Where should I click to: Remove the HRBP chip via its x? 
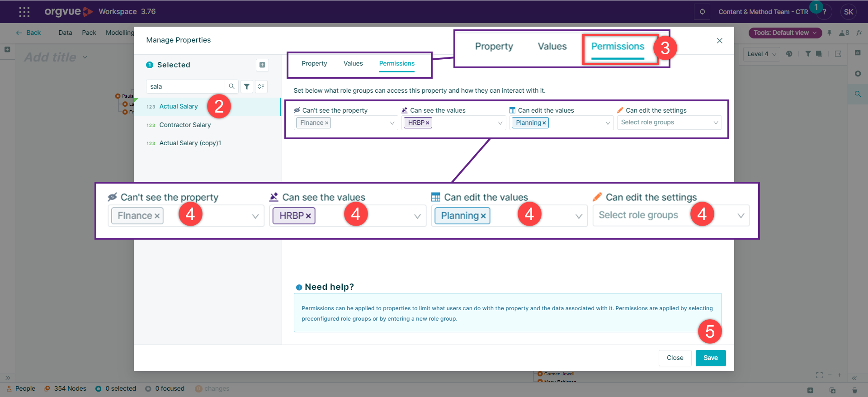427,123
